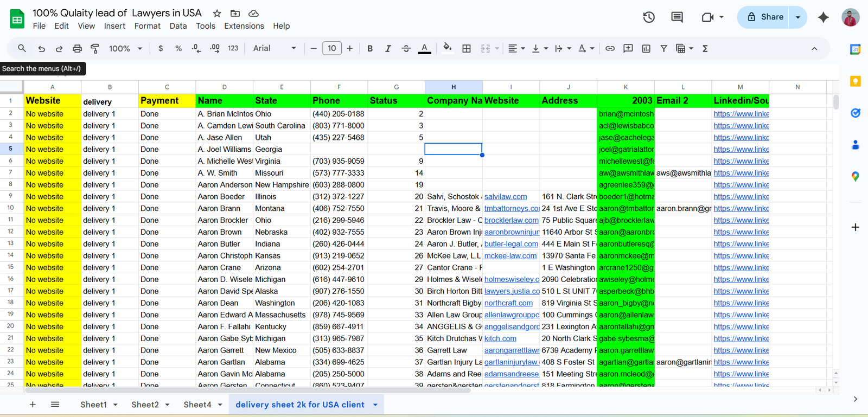This screenshot has height=417, width=868.
Task: Open the all sheets list
Action: coord(55,405)
